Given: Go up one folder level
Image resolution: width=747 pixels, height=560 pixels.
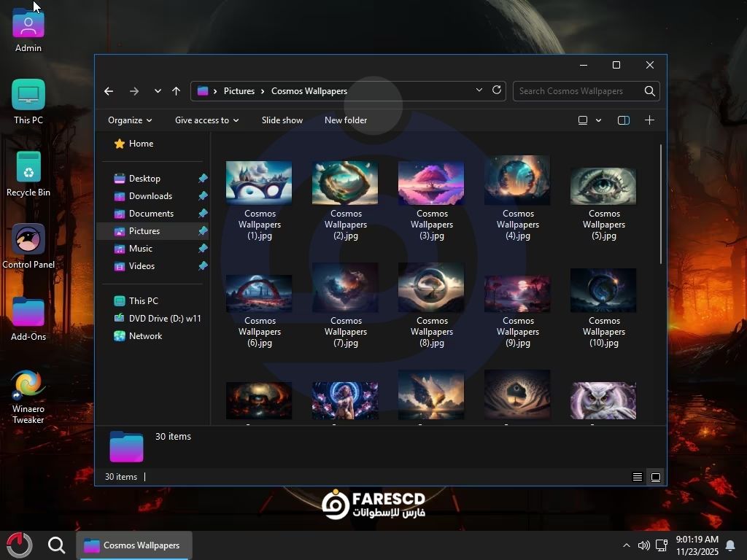Looking at the screenshot, I should (x=176, y=91).
